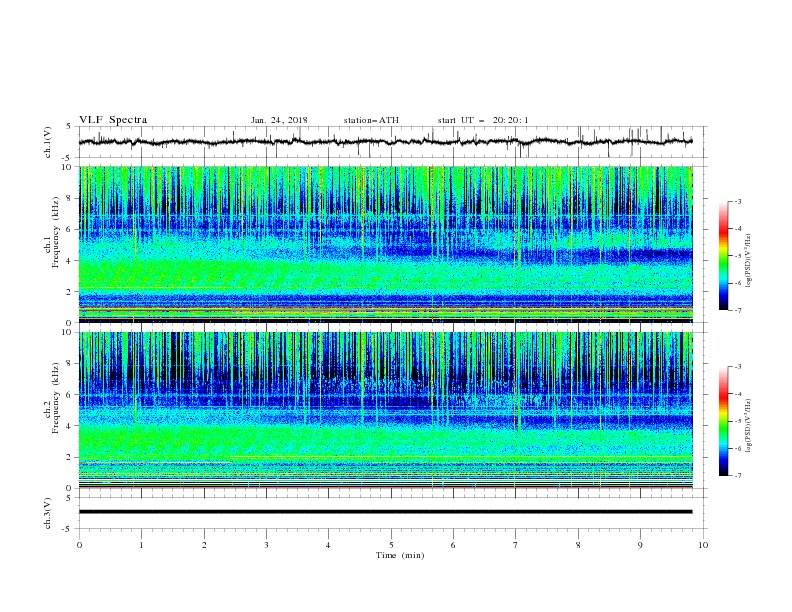Click inside the ch.1 spectrogram panel
The height and width of the screenshot is (612, 792).
point(386,244)
